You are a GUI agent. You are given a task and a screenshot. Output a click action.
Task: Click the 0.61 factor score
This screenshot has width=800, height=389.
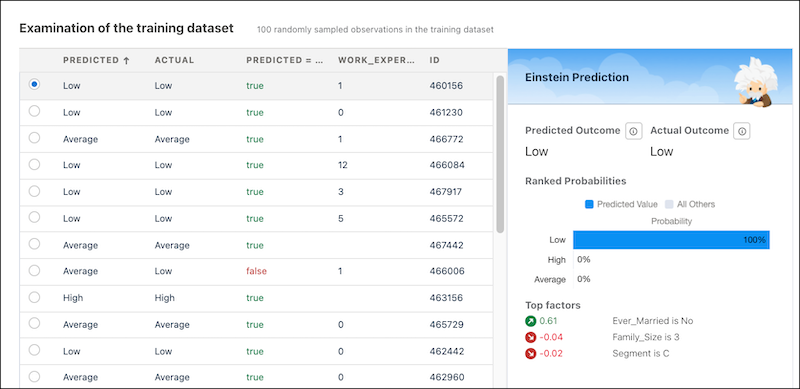[x=547, y=321]
